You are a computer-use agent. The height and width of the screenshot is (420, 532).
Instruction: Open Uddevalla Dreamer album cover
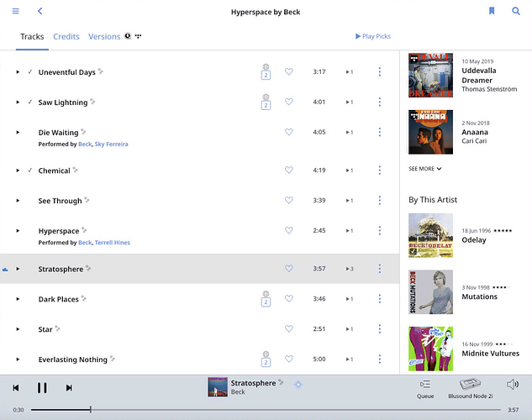[x=430, y=75]
